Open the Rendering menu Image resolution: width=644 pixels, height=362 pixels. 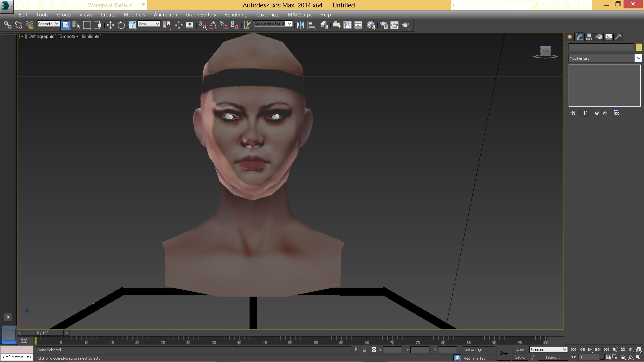click(236, 15)
